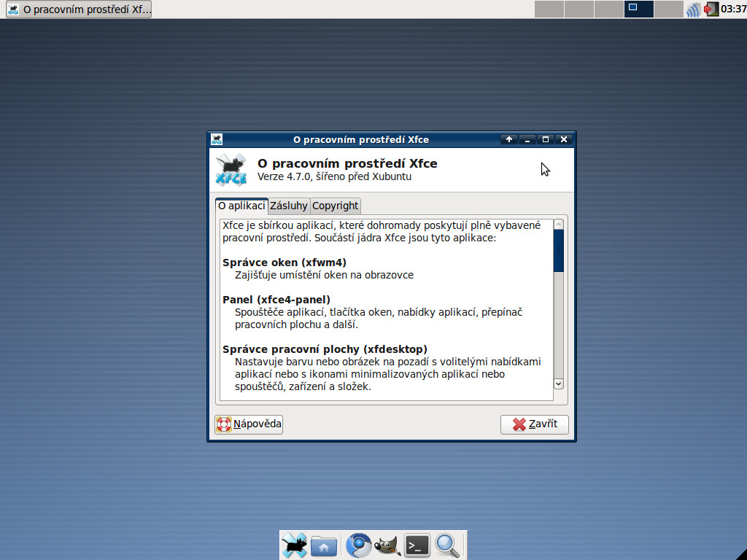
Task: Switch to the Copyright tab
Action: coord(335,206)
